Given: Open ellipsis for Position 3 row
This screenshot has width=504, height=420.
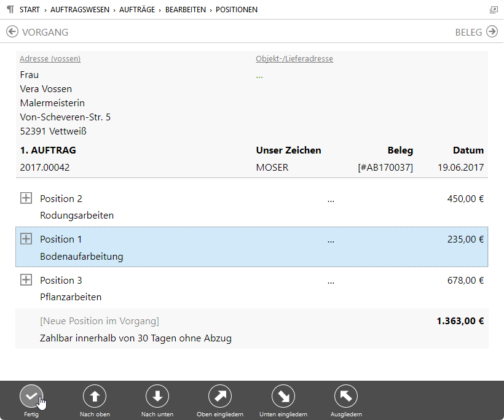Looking at the screenshot, I should click(331, 281).
